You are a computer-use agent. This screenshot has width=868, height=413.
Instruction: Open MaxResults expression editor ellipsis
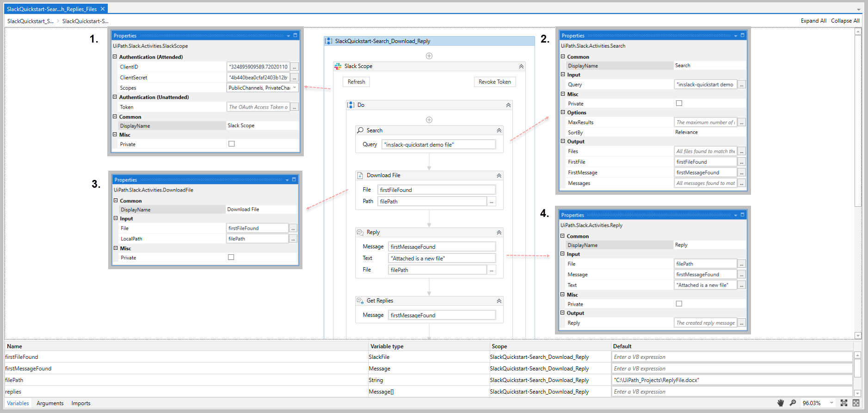[x=742, y=123]
